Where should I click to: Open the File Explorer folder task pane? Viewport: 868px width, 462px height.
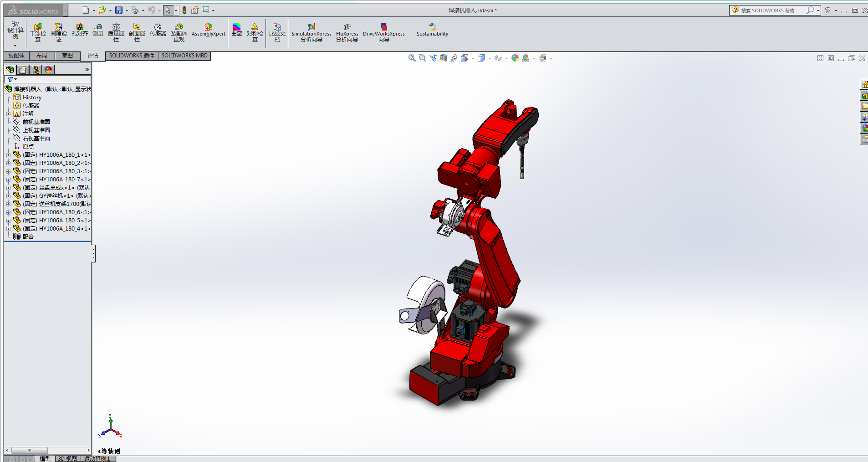coord(864,106)
